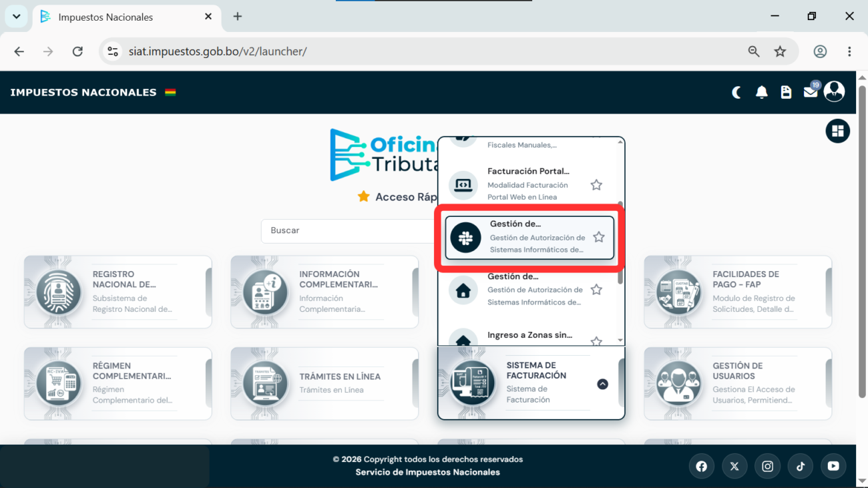
Task: Toggle dark mode with the moon icon
Action: 737,92
